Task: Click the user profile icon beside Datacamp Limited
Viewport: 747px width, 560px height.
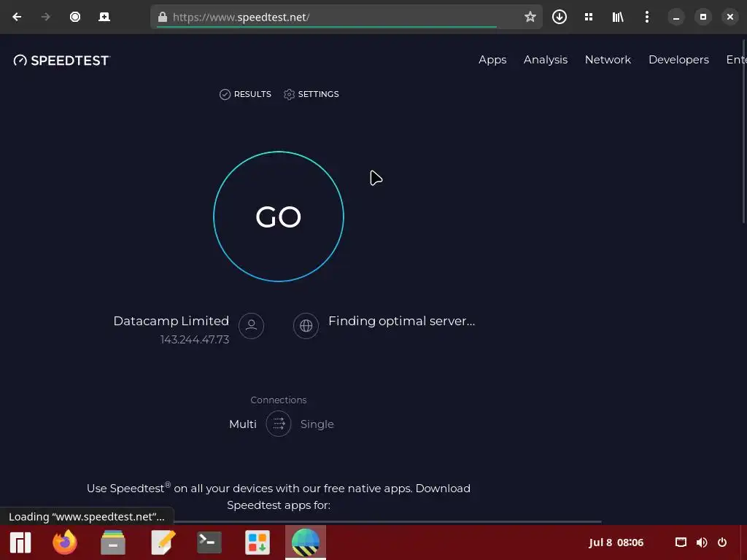Action: pyautogui.click(x=251, y=326)
